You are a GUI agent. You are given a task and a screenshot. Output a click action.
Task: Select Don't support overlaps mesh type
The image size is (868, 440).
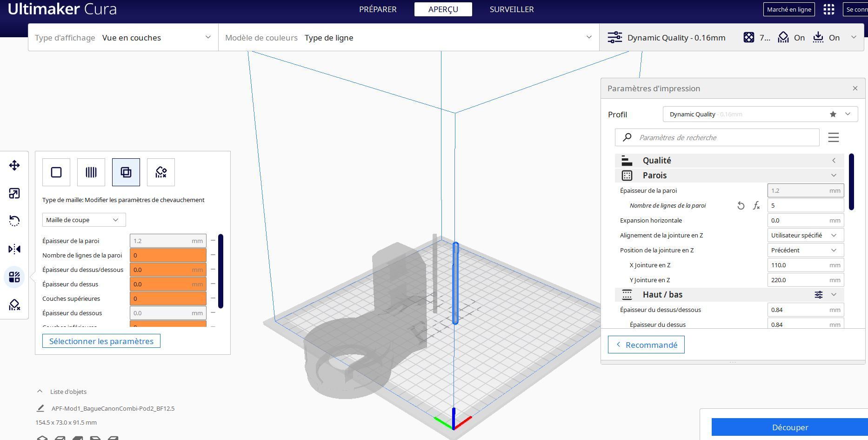point(161,172)
